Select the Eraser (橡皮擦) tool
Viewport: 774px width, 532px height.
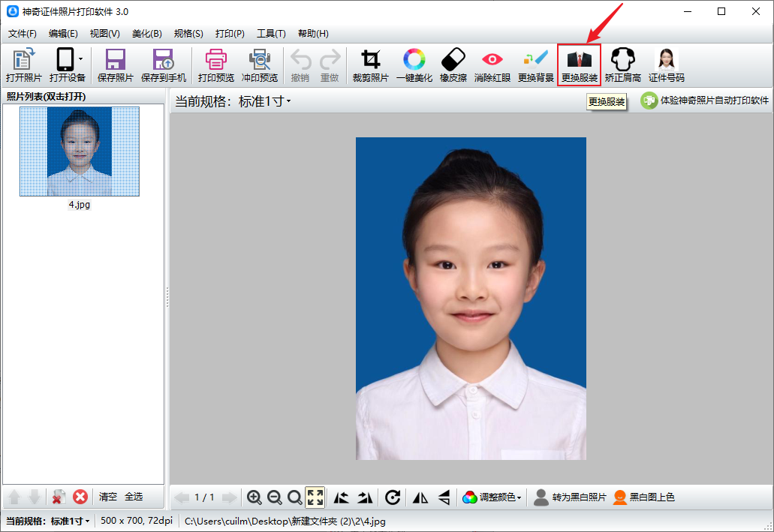tap(453, 65)
